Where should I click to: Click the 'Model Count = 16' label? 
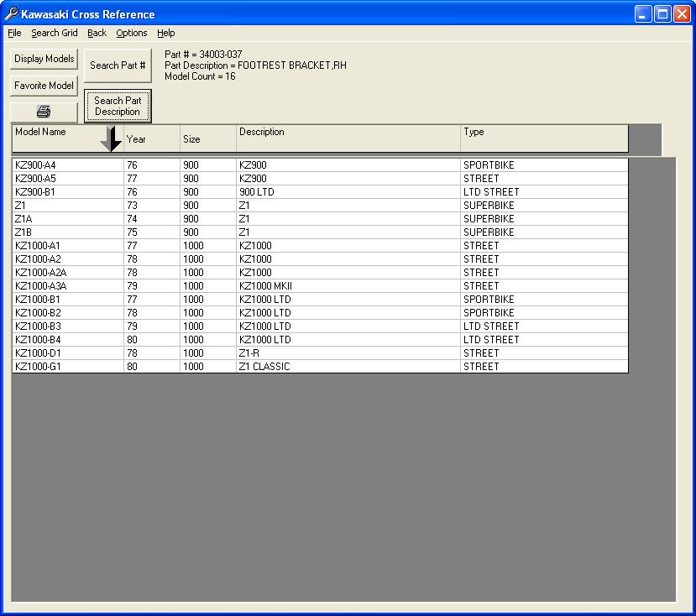(x=200, y=76)
